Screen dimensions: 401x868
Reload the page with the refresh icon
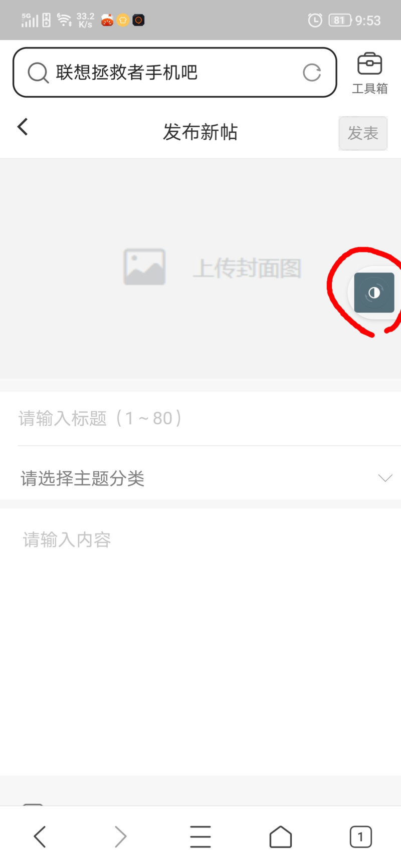pos(312,73)
